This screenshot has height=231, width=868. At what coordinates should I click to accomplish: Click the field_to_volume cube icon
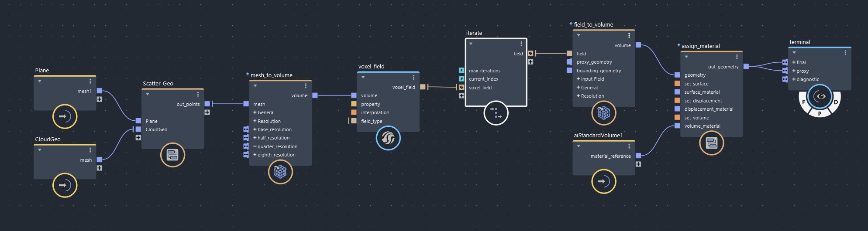[603, 113]
